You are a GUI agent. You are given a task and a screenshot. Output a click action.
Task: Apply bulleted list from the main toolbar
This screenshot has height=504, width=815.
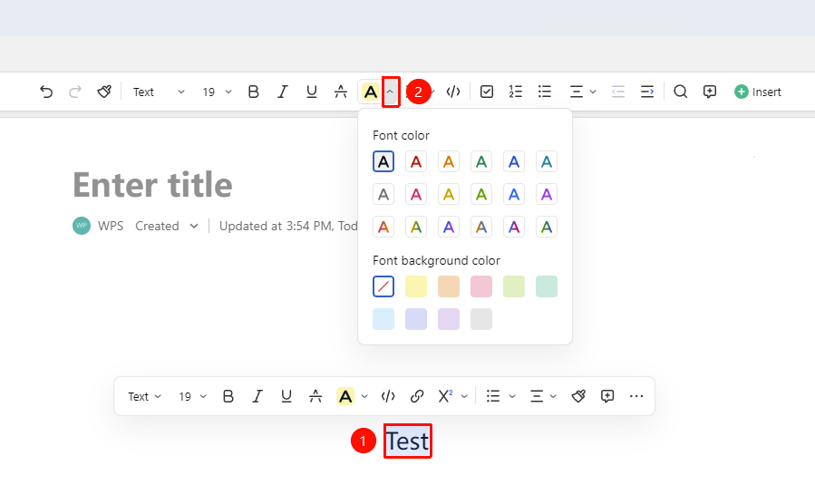coord(545,92)
